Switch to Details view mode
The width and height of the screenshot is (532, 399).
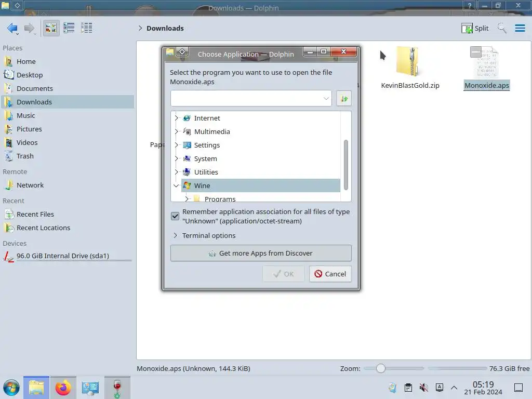coord(87,28)
